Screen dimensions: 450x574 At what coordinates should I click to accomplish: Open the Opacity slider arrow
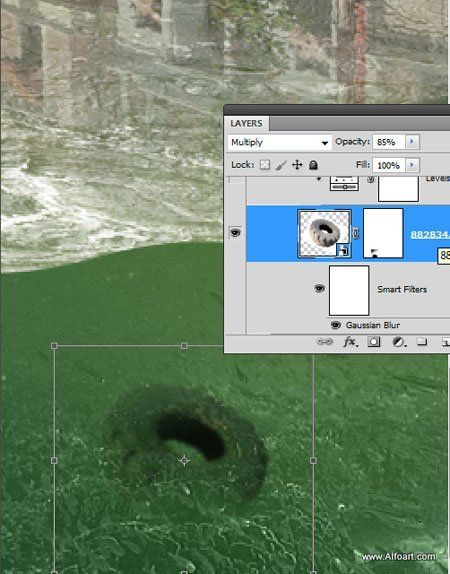412,142
